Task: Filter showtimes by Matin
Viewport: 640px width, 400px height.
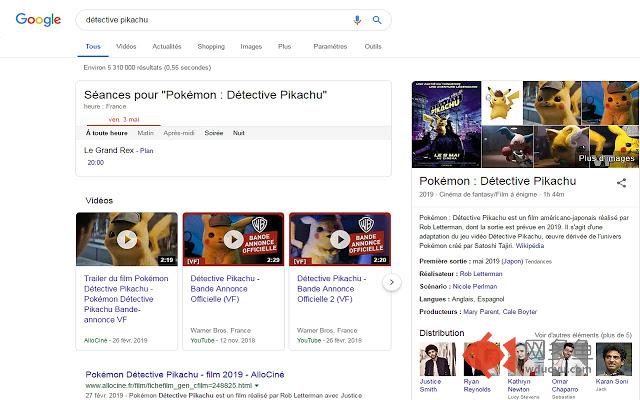Action: [x=146, y=133]
